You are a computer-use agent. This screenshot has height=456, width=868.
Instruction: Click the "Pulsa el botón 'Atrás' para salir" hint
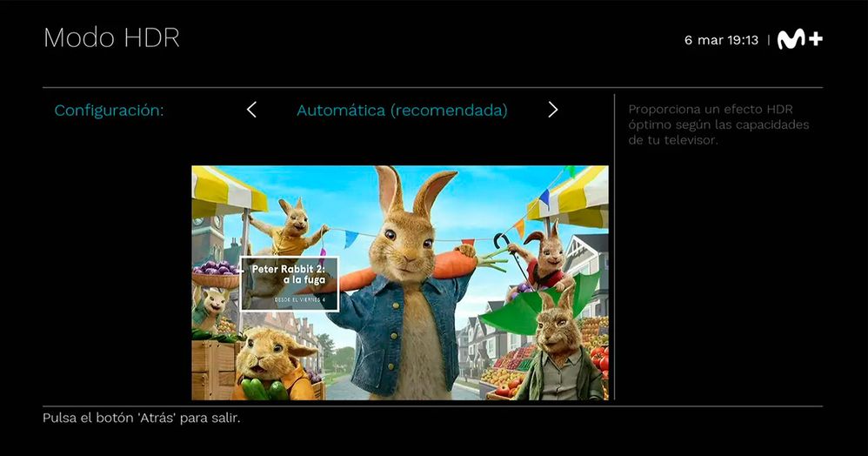142,418
